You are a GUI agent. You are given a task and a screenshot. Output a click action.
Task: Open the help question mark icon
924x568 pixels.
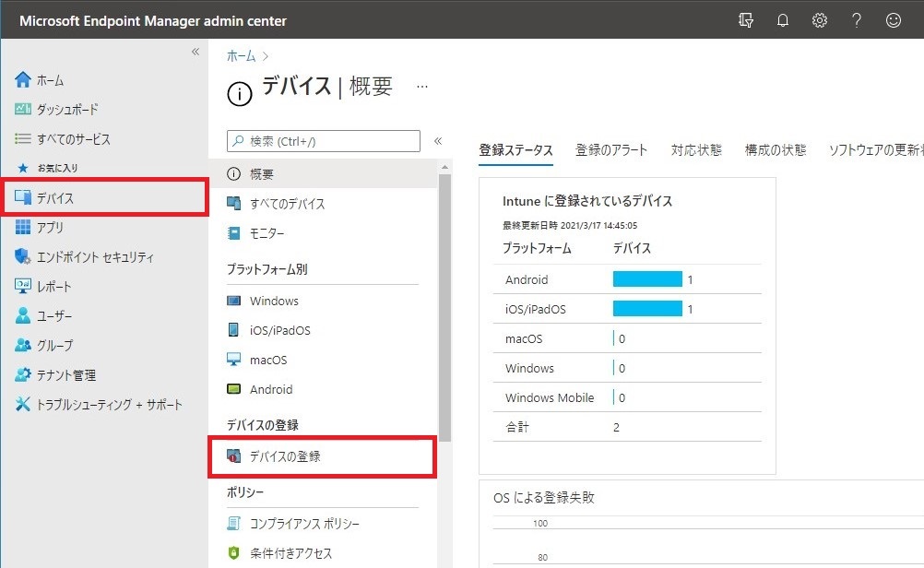pos(857,20)
